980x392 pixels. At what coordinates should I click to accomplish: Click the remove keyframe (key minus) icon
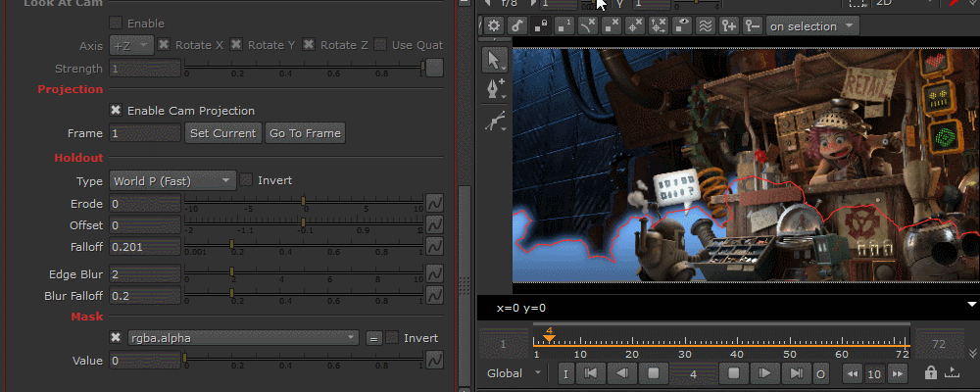tap(753, 25)
